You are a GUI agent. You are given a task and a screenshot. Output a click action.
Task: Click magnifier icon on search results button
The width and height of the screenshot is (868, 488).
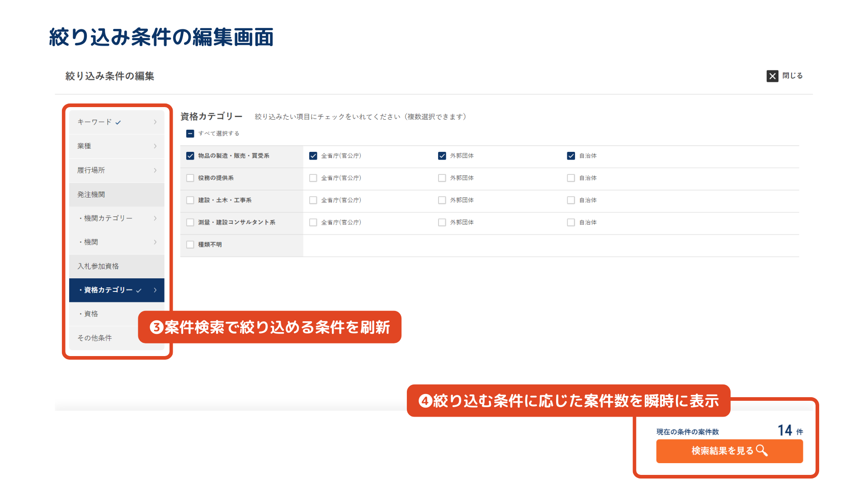[x=762, y=450]
